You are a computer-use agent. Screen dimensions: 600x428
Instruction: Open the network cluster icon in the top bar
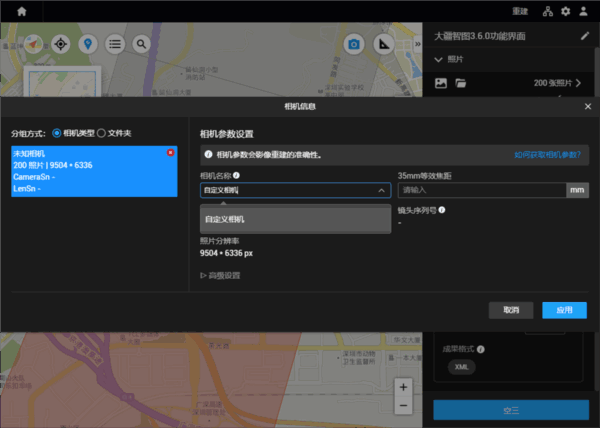(548, 11)
